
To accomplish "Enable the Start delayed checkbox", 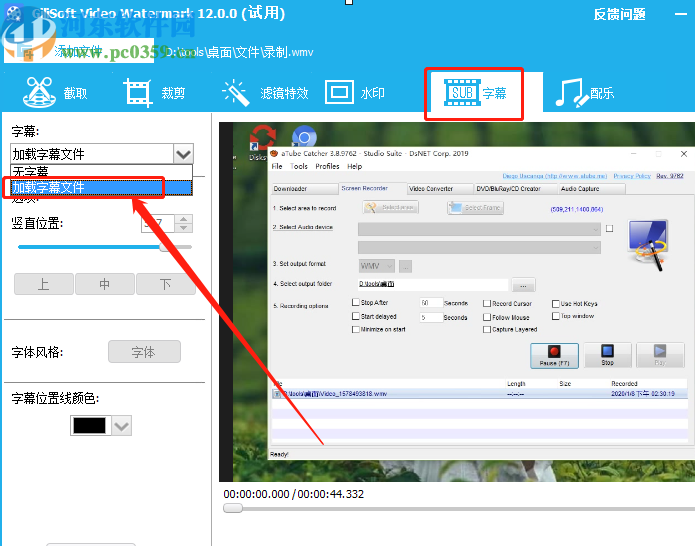I will (355, 316).
